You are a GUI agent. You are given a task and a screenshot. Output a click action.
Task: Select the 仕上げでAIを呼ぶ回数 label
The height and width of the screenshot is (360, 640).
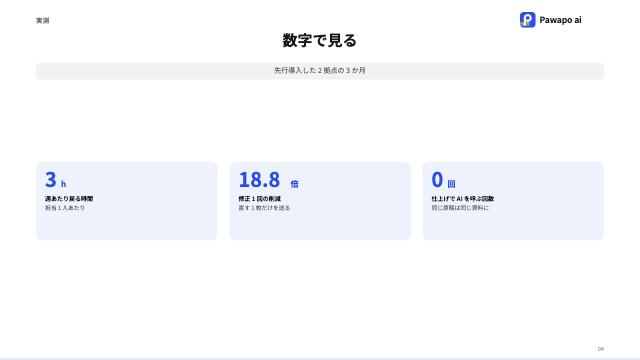[463, 199]
